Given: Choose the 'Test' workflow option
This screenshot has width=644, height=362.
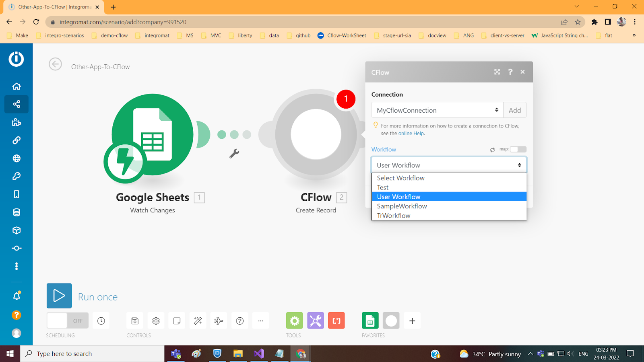Looking at the screenshot, I should coord(449,187).
